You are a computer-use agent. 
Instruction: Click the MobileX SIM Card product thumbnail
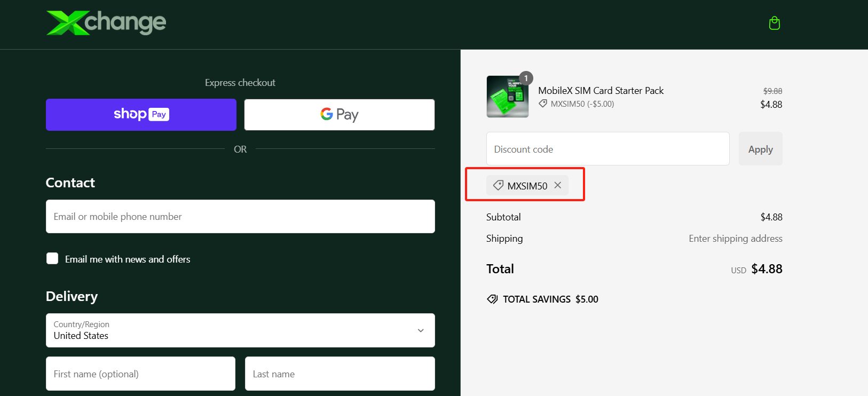click(508, 97)
